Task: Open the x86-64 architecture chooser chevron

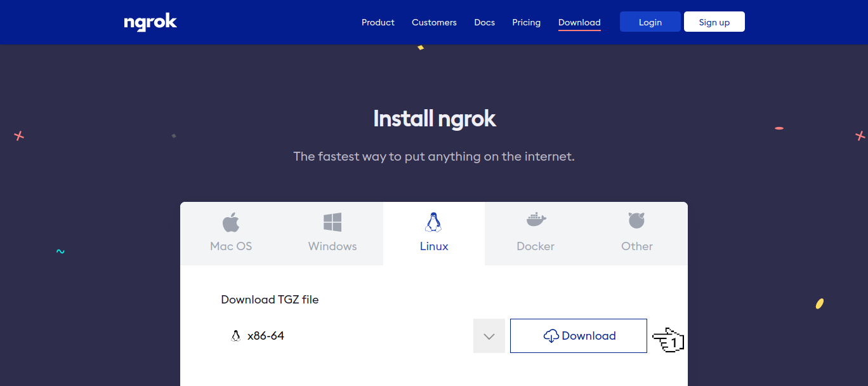Action: (x=489, y=335)
